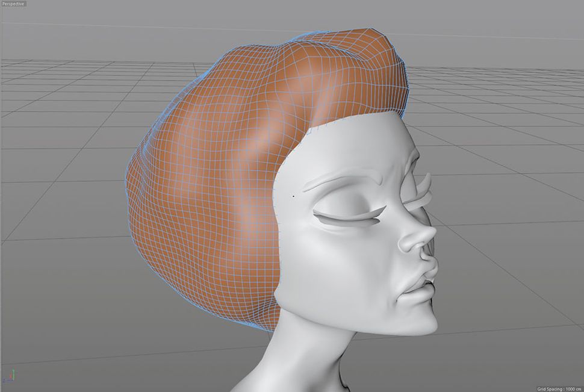Click the Perspective viewport label
This screenshot has width=584, height=392.
[x=13, y=4]
